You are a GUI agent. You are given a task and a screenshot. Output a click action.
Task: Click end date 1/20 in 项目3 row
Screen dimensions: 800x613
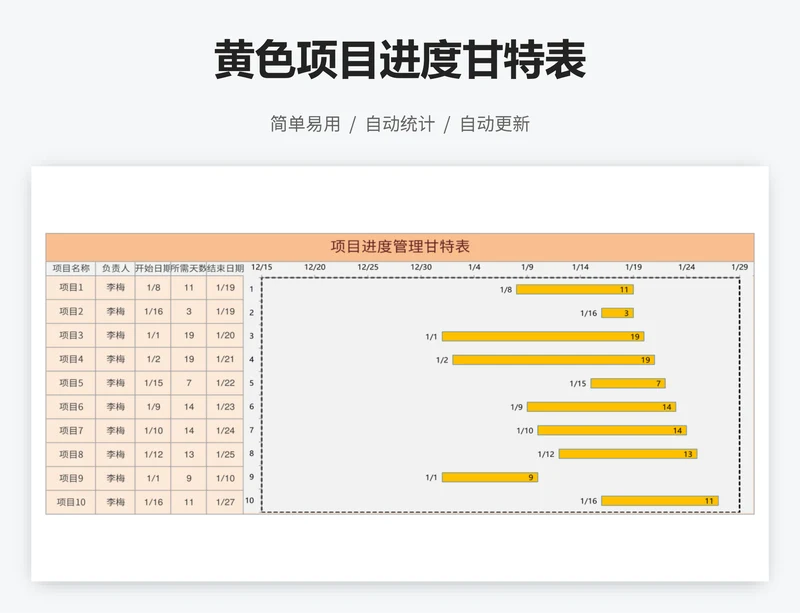pos(225,335)
